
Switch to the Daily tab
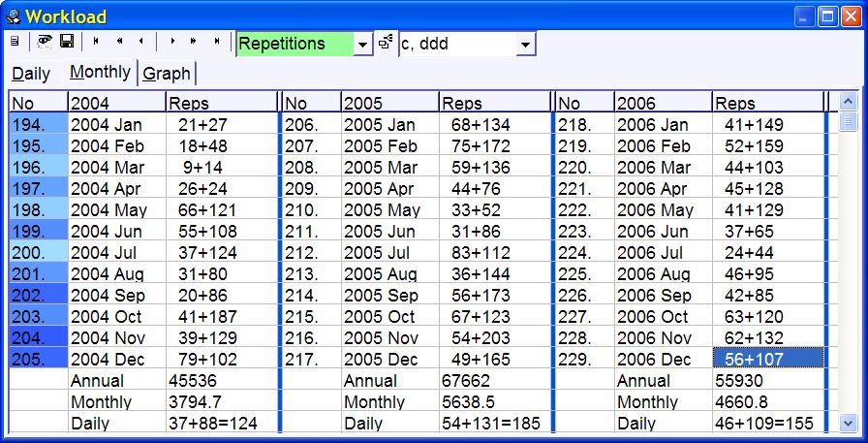32,74
